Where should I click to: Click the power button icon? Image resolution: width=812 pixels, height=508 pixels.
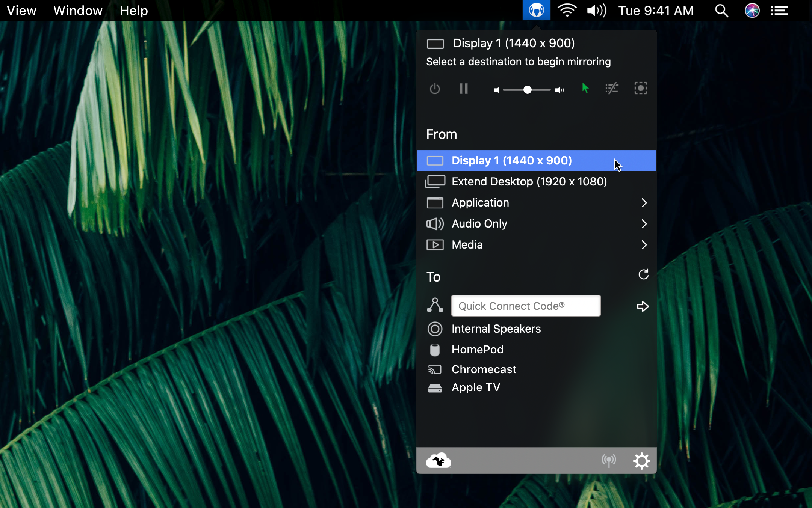click(435, 89)
